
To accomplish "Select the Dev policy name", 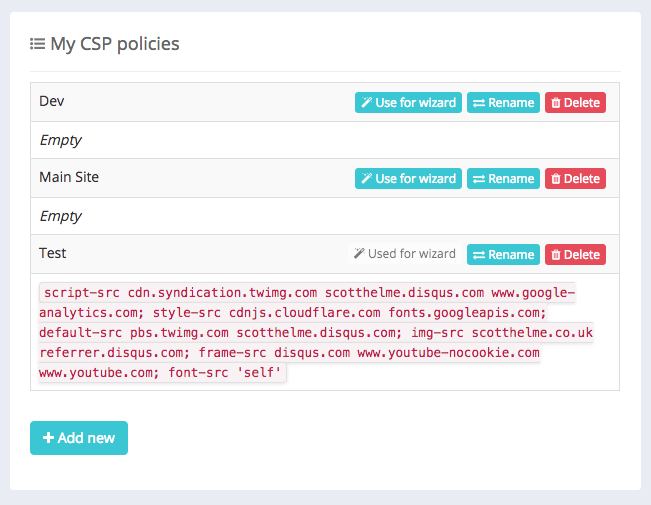I will click(x=52, y=101).
